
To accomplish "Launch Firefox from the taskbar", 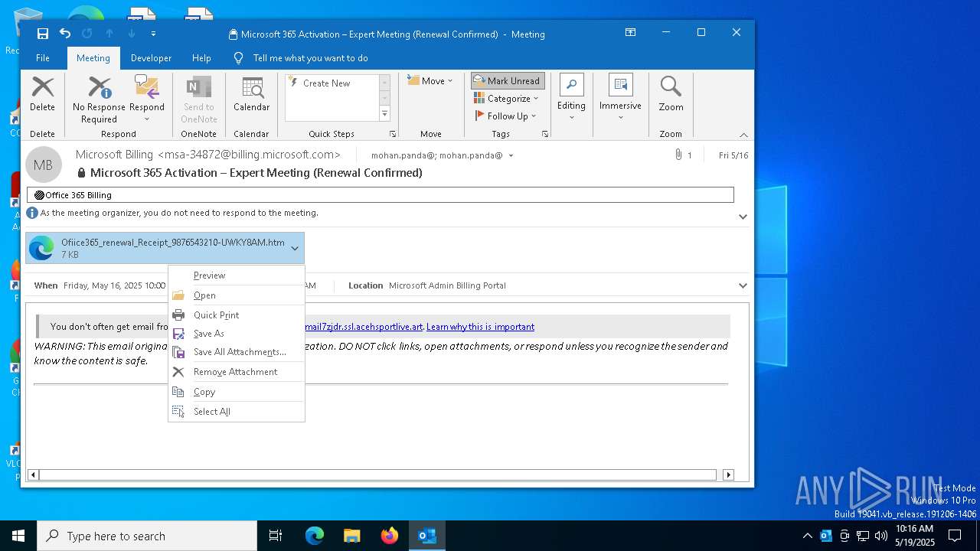I will (390, 536).
